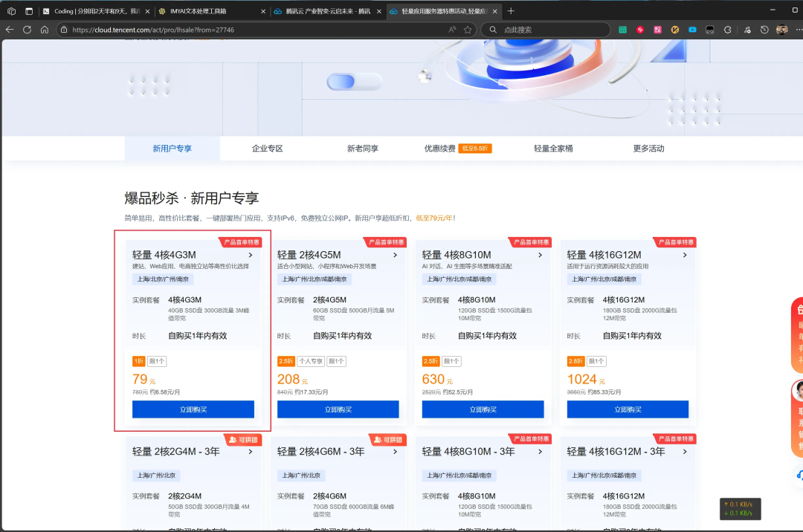Select the 轻量全家桶 tab
The width and height of the screenshot is (803, 532).
(553, 149)
